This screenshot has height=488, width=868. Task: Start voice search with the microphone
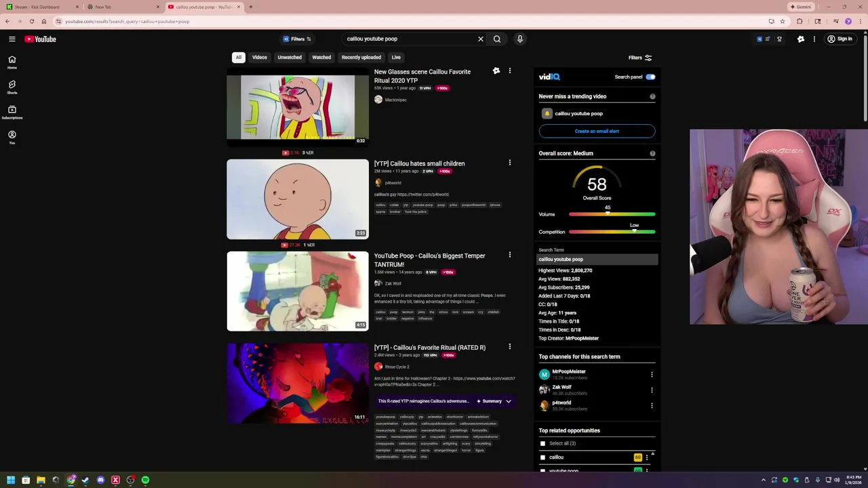520,39
